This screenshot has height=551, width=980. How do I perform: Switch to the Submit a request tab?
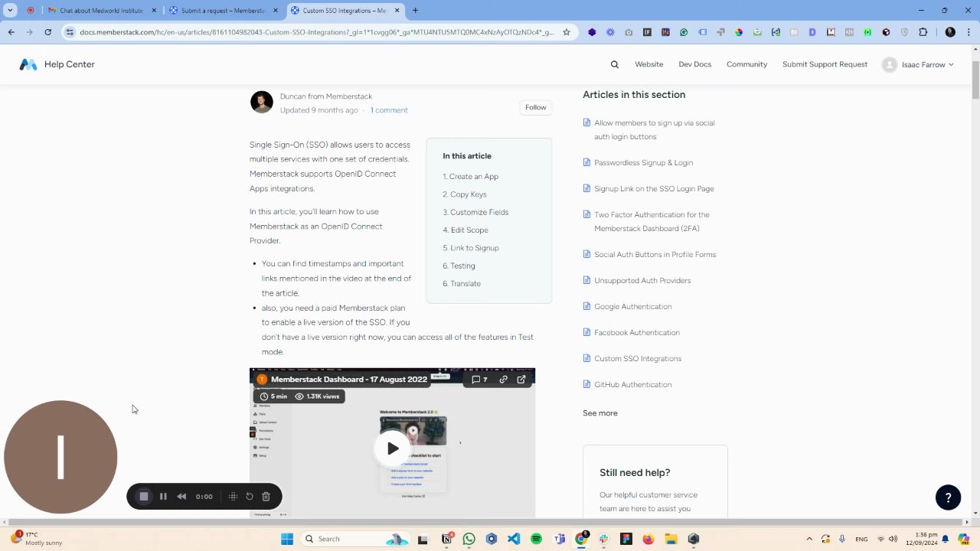224,11
